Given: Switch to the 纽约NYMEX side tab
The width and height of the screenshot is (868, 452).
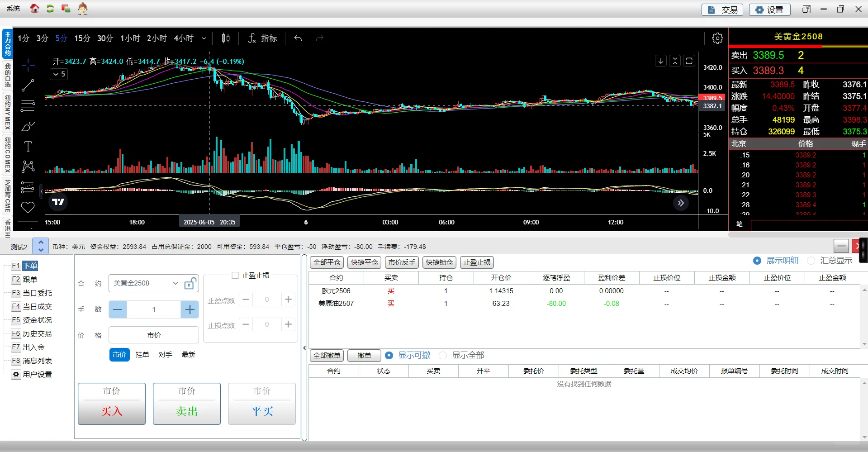Looking at the screenshot, I should (x=8, y=113).
